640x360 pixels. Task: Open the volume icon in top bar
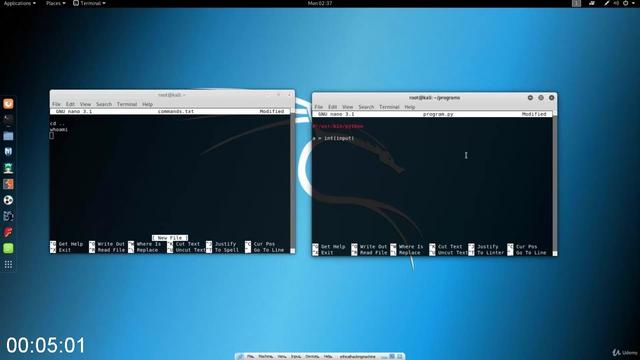tap(616, 3)
